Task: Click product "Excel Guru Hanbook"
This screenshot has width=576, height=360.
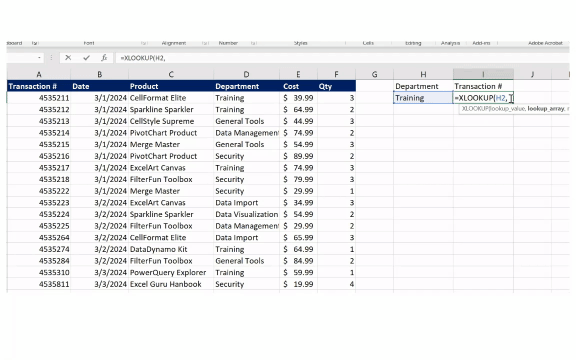Action: tap(171, 284)
